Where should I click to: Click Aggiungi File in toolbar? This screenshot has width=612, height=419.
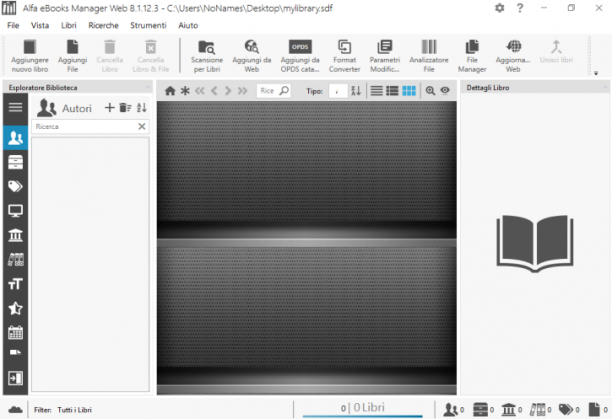(x=72, y=56)
